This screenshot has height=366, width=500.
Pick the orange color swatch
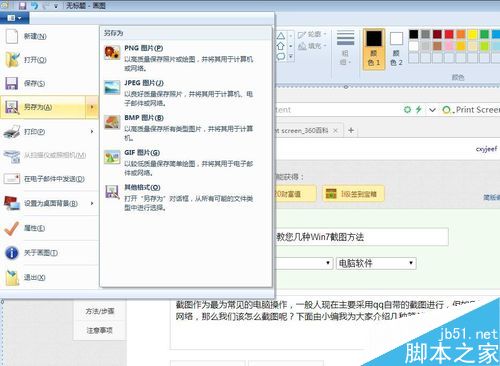tap(461, 34)
